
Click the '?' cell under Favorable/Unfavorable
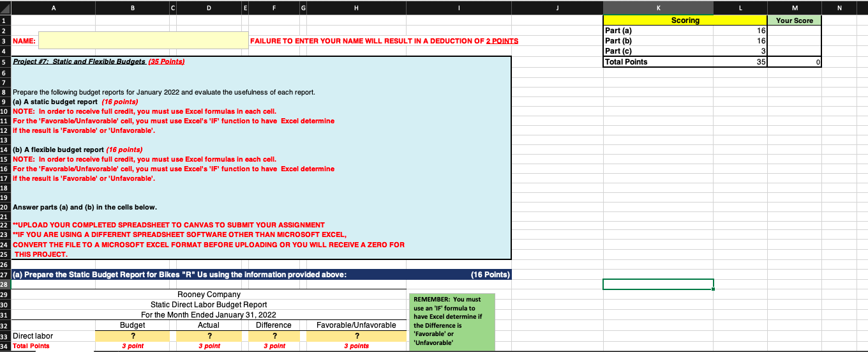pyautogui.click(x=357, y=335)
